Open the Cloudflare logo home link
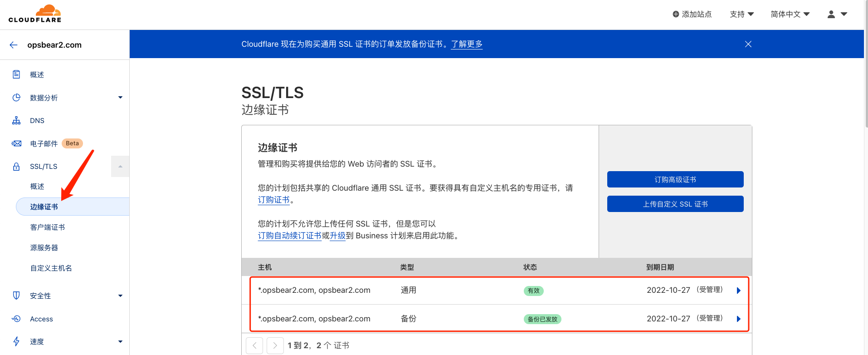 click(35, 14)
